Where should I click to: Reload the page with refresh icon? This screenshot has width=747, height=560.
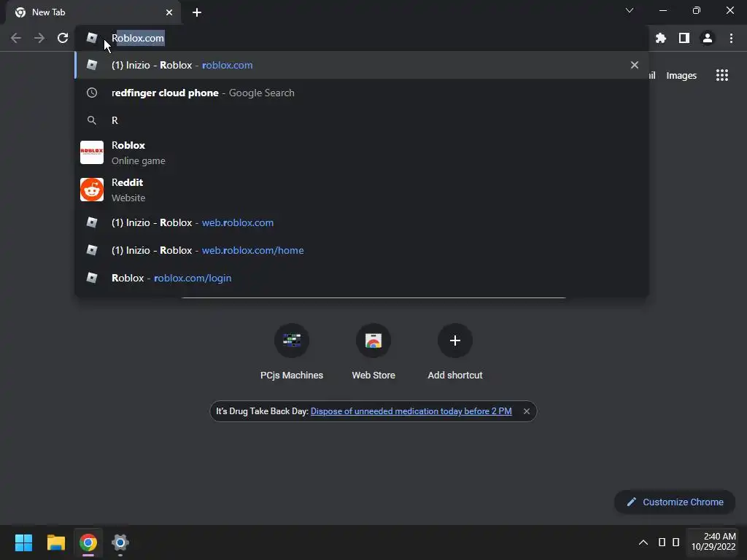[x=63, y=38]
